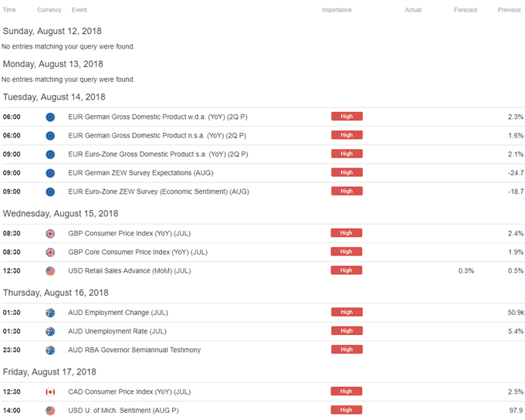Open EUR German Gross Domestic Product n.s.a. event
525x420 pixels.
157,136
